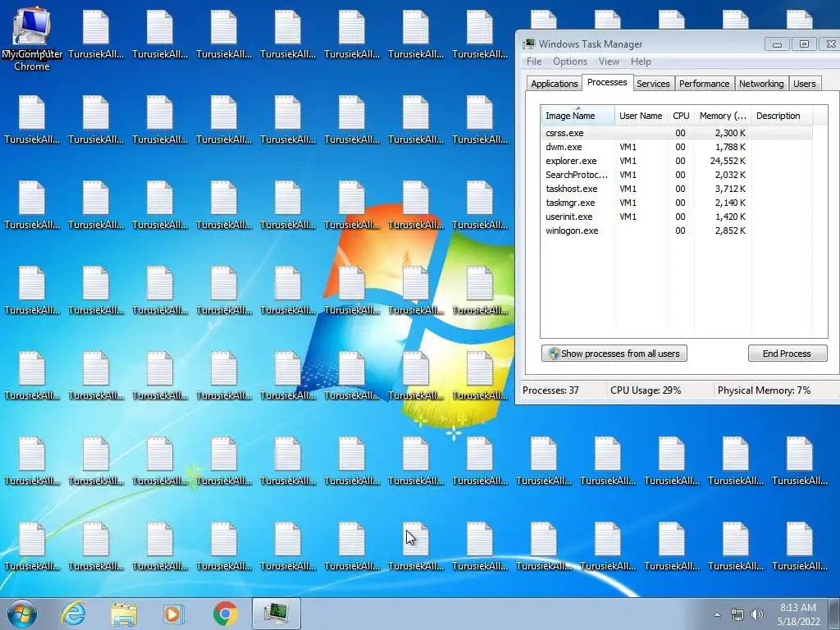
Task: Switch to the Applications tab
Action: 554,84
